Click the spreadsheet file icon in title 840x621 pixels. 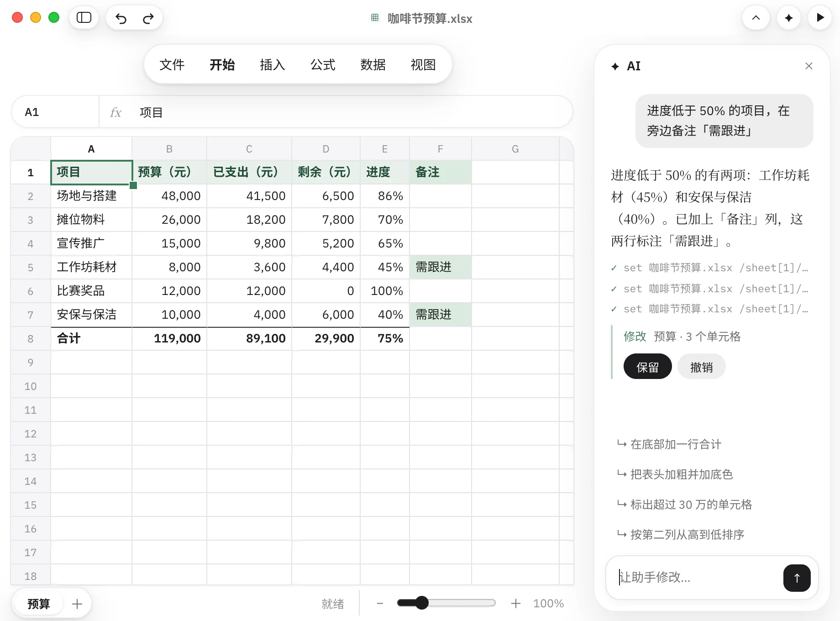[x=375, y=18]
